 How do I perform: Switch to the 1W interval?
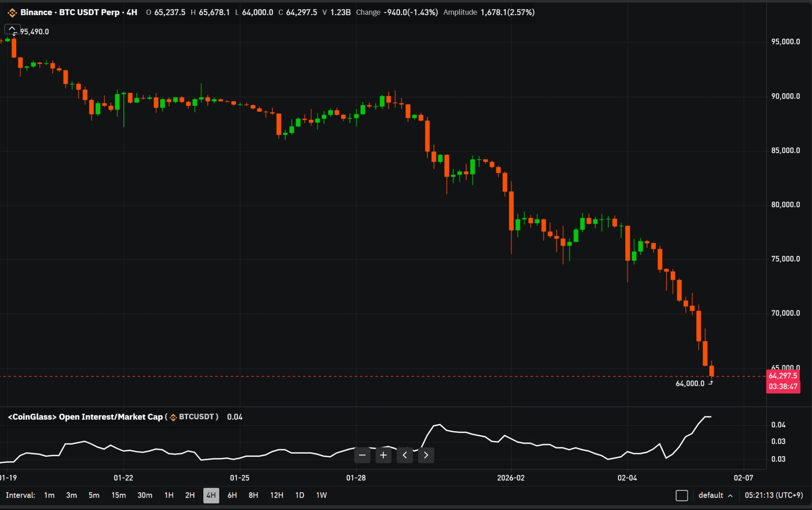point(321,495)
